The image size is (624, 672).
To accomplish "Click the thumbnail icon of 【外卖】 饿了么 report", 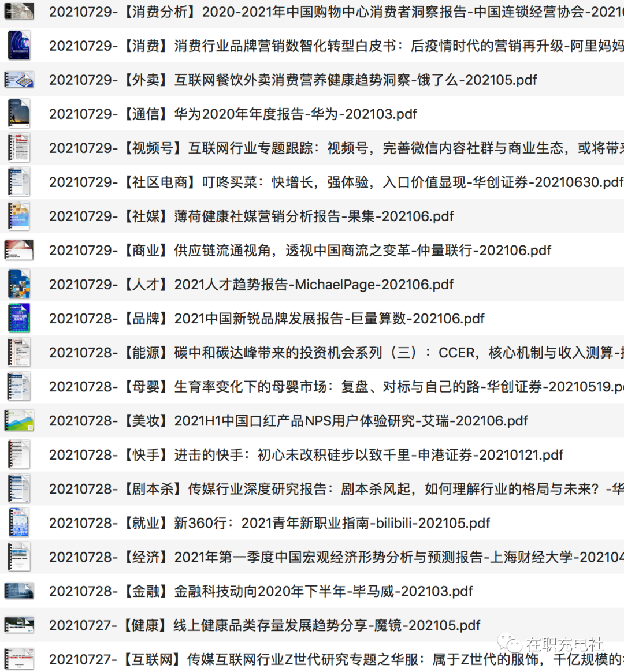I will click(19, 80).
